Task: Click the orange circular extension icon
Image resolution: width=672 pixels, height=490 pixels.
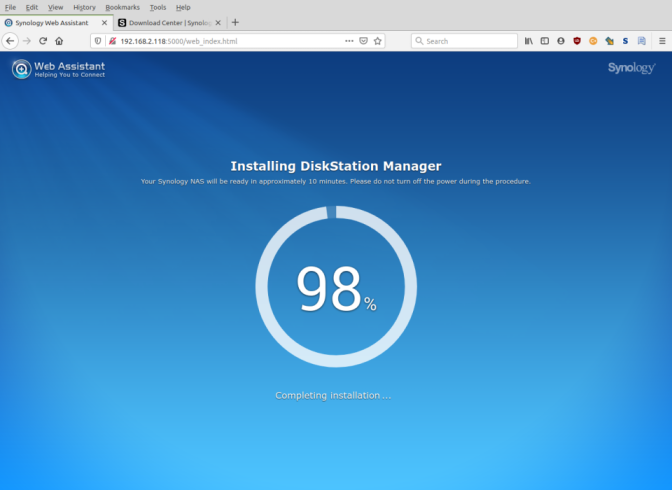Action: (x=593, y=41)
